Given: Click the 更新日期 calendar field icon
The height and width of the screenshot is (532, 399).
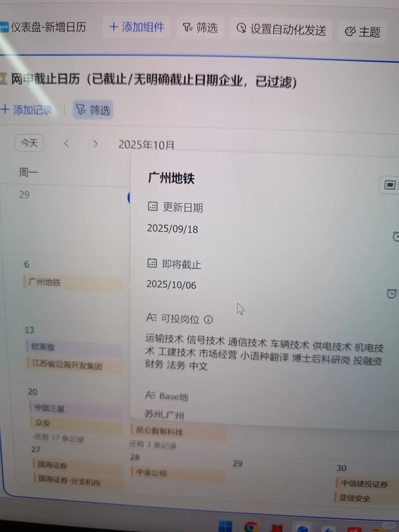Looking at the screenshot, I should [x=153, y=206].
